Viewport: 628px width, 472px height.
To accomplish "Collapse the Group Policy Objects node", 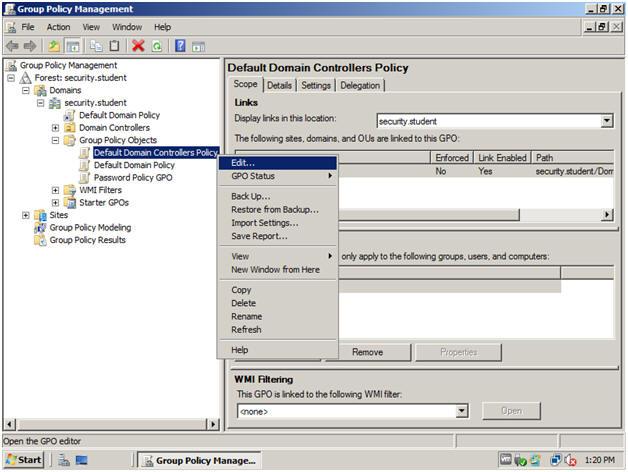I will point(55,140).
